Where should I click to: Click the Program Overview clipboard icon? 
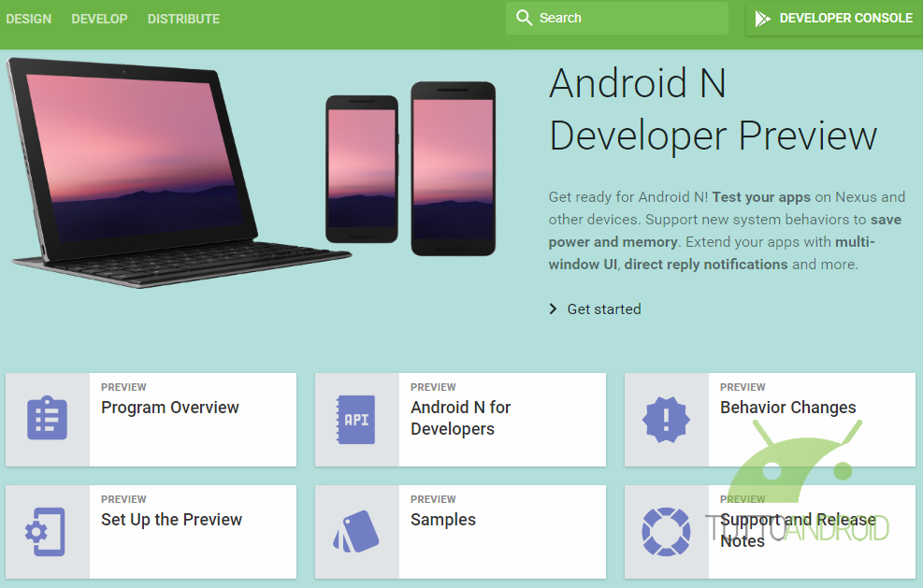47,419
